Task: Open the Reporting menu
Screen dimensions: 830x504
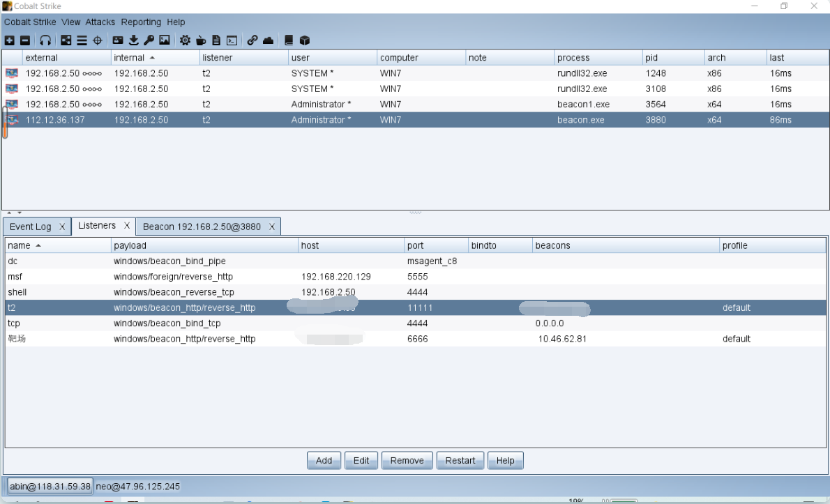Action: pos(141,22)
